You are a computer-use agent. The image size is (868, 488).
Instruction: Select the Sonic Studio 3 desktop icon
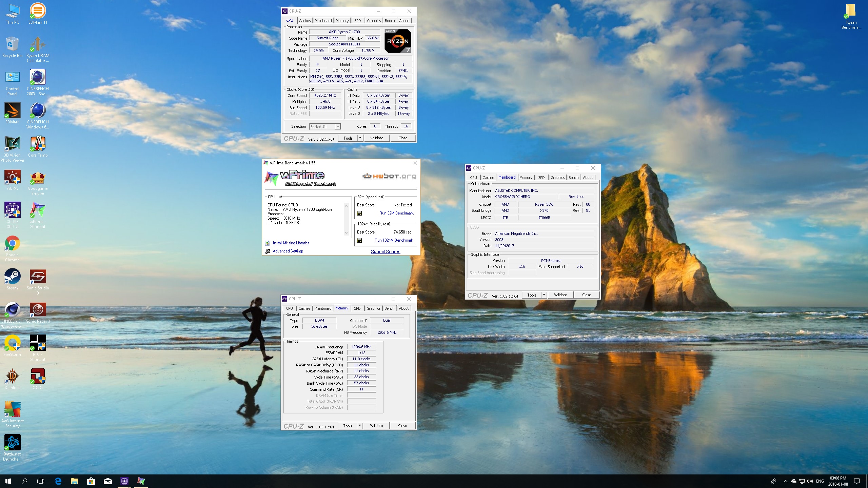[38, 282]
